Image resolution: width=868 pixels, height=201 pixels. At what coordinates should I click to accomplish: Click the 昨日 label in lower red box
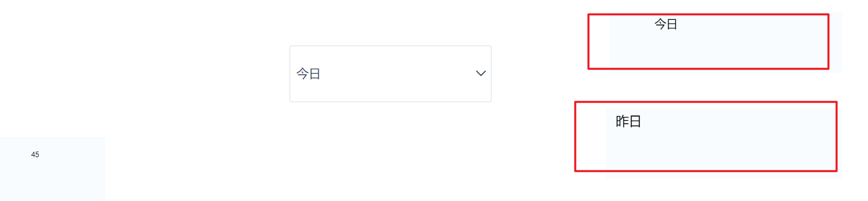628,121
